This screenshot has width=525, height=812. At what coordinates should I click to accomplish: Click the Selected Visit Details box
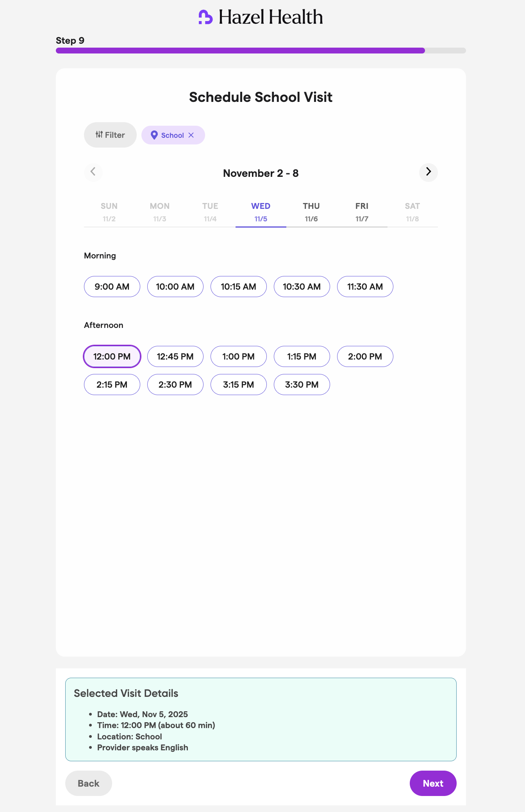pos(261,719)
